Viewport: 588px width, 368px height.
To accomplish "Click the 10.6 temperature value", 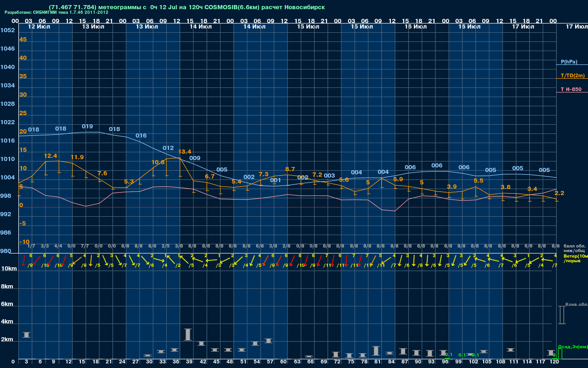I will (x=158, y=162).
